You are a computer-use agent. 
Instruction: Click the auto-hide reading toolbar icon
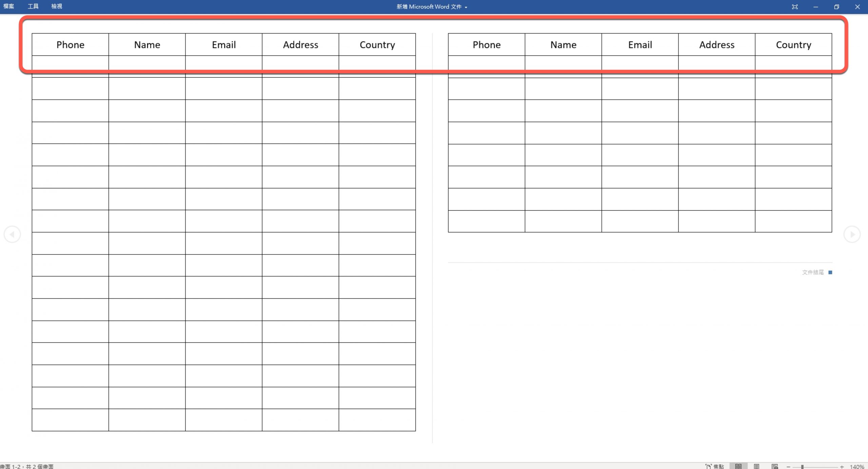(x=795, y=7)
